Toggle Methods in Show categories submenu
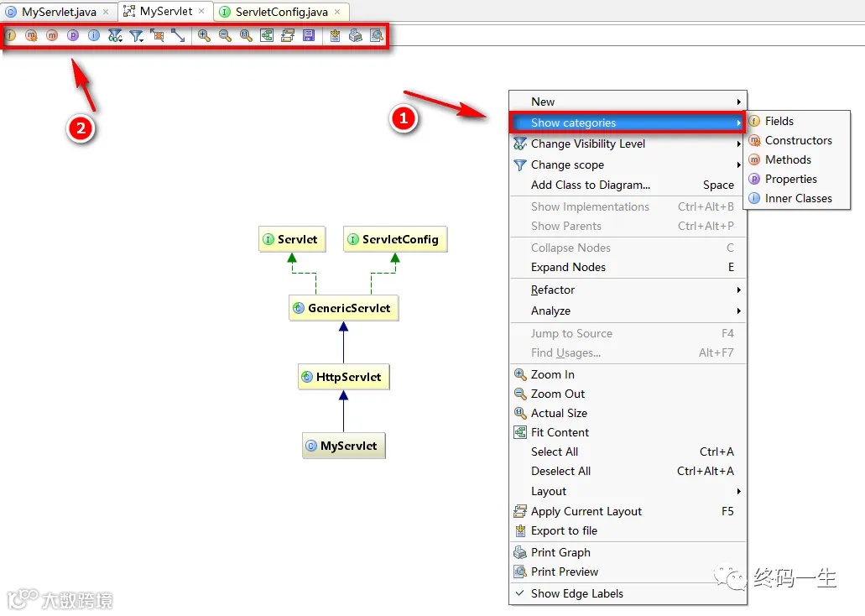This screenshot has width=865, height=616. pos(797,159)
